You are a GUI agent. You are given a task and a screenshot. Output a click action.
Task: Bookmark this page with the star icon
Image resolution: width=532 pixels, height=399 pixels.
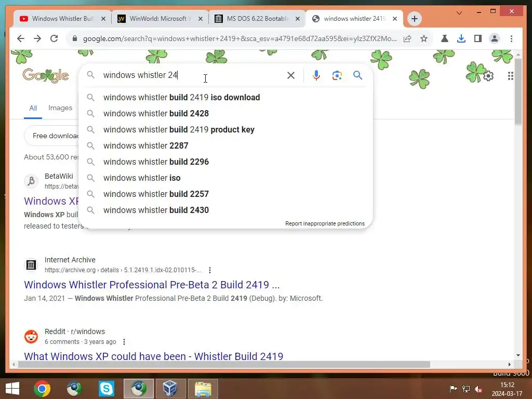[424, 38]
